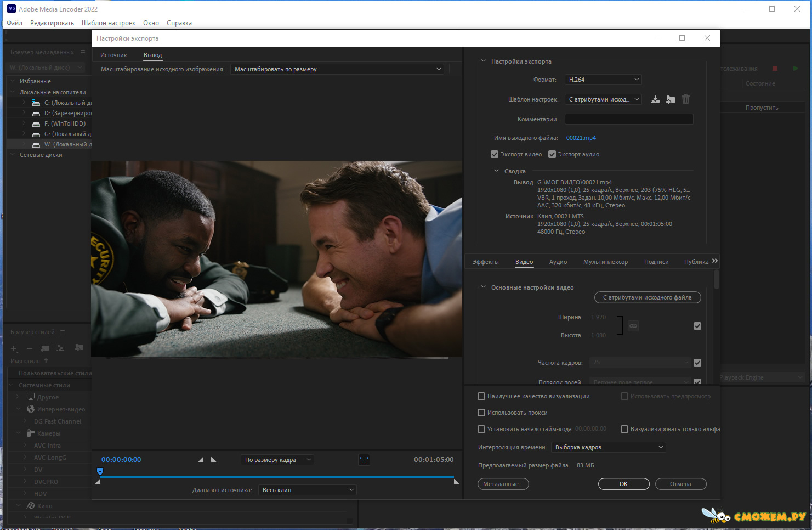Click the red stop queue icon
Viewport: 812px width, 530px height.
point(775,69)
